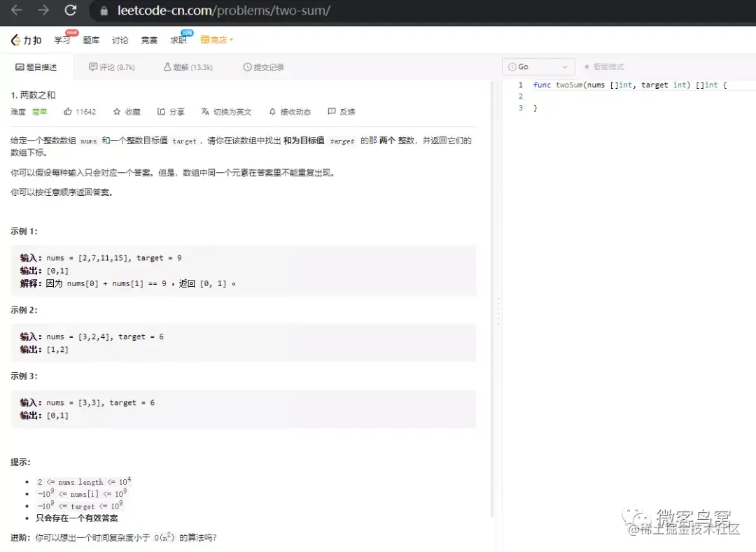Click the 简单 difficulty label
Screen dimensions: 756x552
click(39, 112)
